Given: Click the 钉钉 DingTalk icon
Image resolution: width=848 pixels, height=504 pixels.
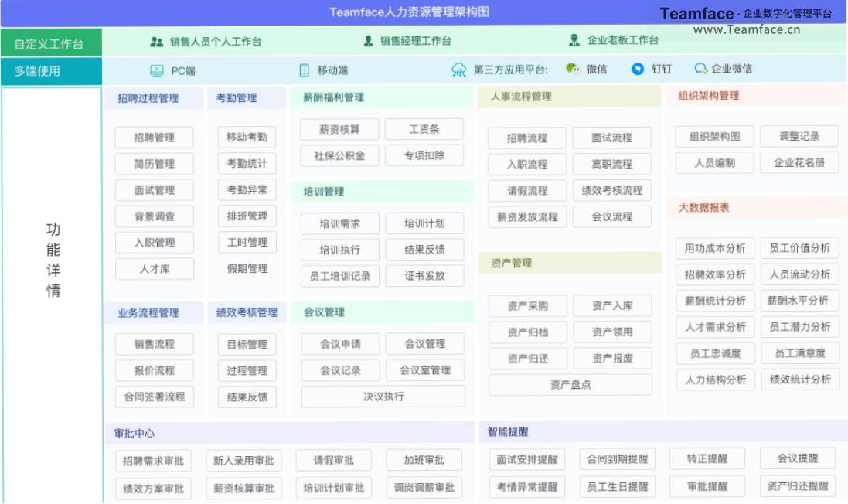Looking at the screenshot, I should [x=639, y=69].
